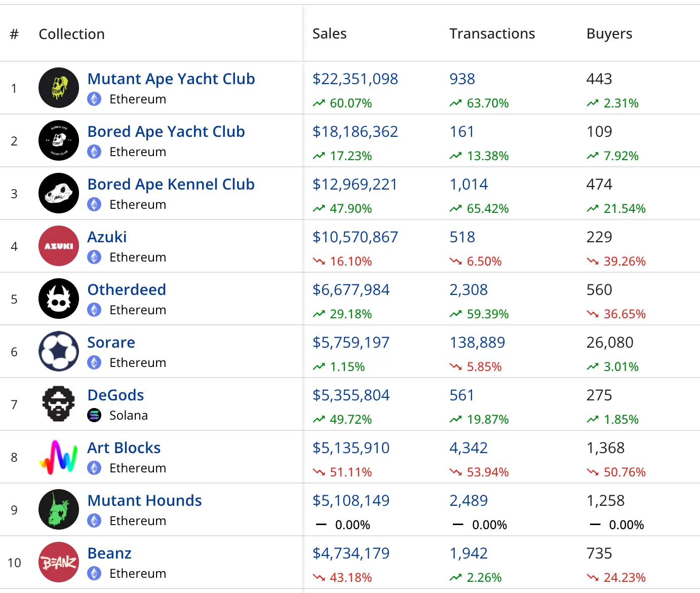This screenshot has width=700, height=593.
Task: Click Sorare buyers value 26,080
Action: click(610, 343)
